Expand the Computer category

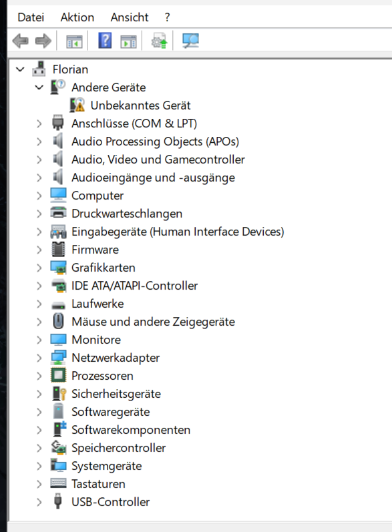tap(39, 195)
